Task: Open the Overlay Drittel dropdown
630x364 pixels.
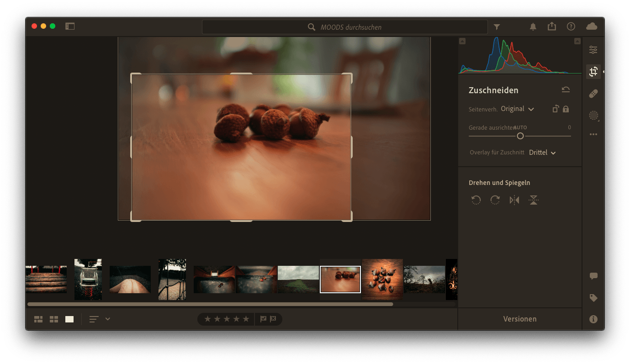Action: coord(542,153)
